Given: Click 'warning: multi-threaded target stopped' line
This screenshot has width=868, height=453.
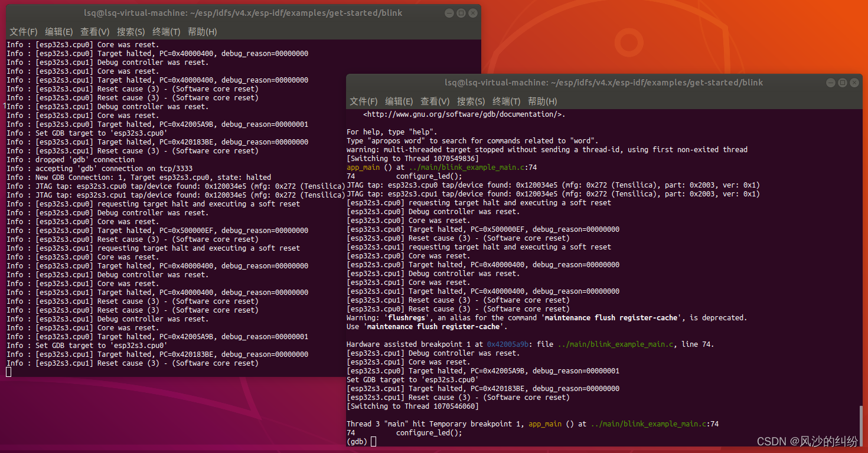Looking at the screenshot, I should (x=547, y=150).
